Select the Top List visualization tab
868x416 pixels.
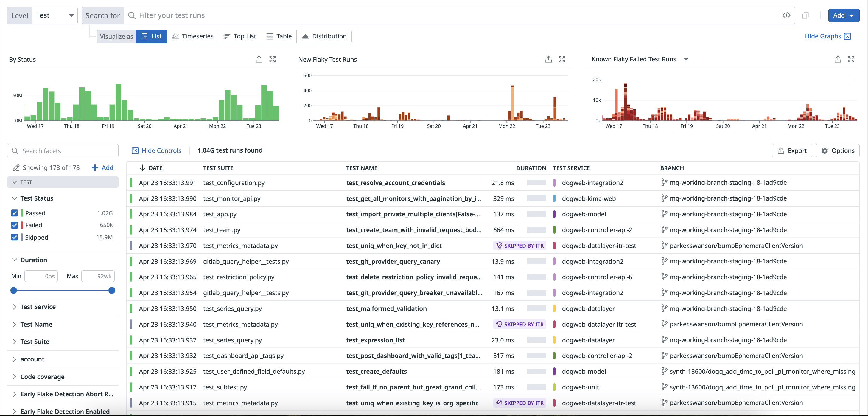point(239,36)
